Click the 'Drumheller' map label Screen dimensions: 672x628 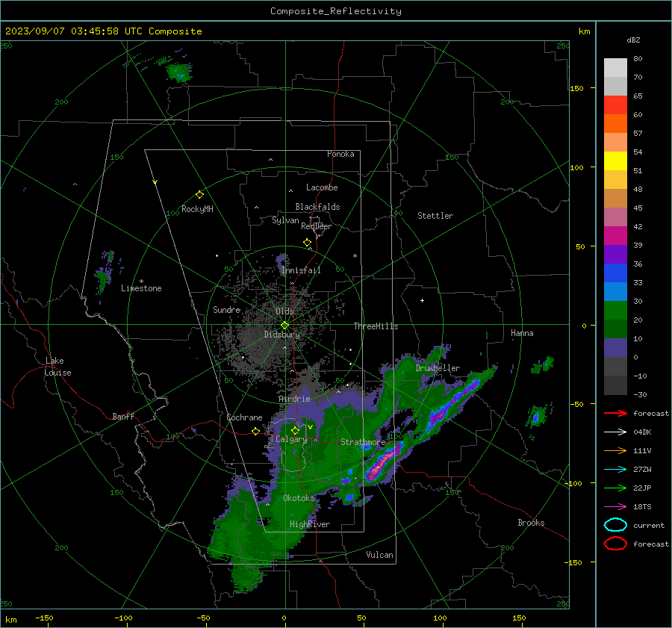[438, 368]
